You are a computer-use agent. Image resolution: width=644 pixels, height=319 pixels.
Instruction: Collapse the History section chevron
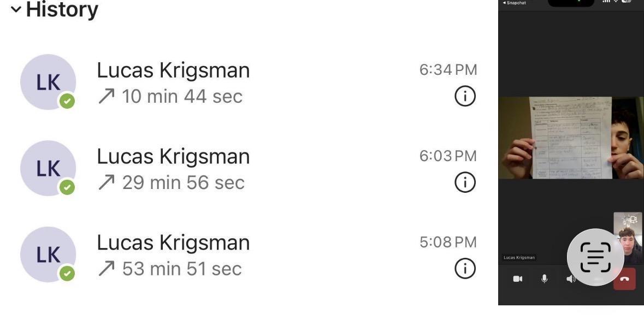(x=16, y=9)
